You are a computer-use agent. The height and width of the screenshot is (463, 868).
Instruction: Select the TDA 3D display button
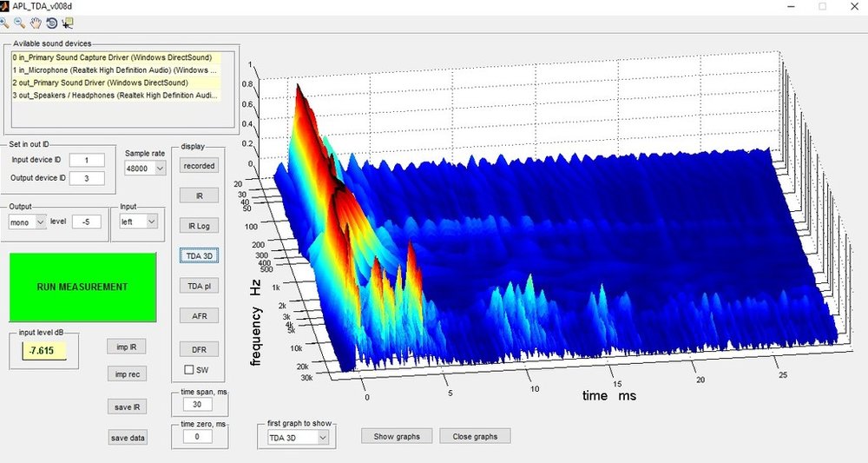(200, 256)
